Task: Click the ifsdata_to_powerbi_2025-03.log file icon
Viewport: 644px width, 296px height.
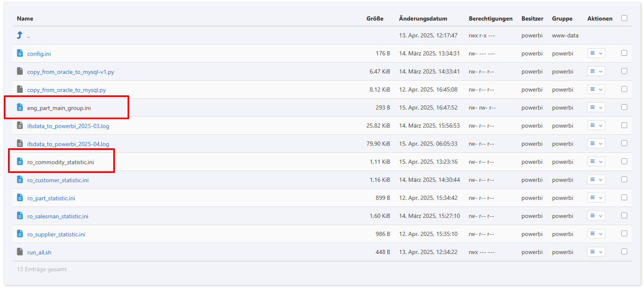Action: [x=20, y=126]
